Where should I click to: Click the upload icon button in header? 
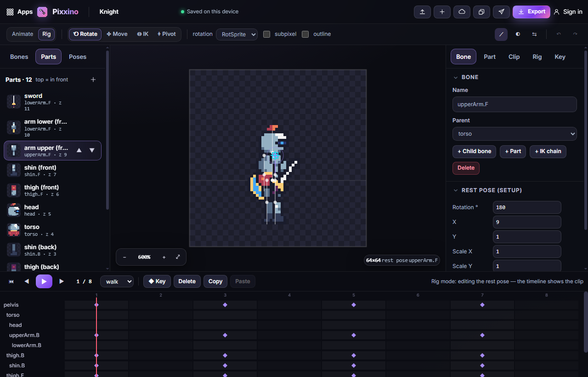point(422,12)
